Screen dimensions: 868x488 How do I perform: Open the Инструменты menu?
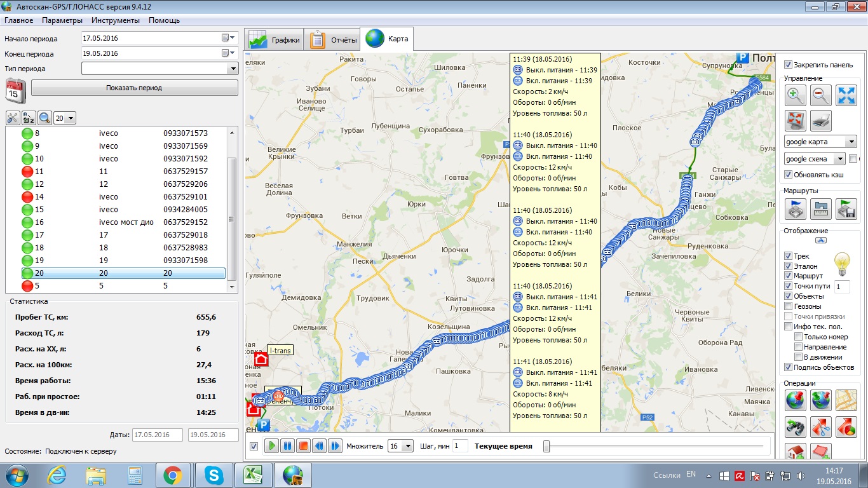(115, 20)
